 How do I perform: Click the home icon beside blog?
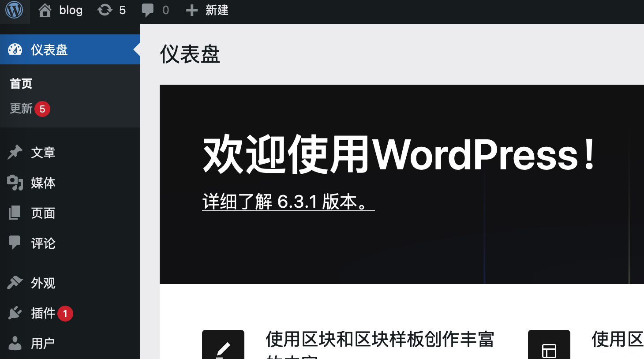45,10
